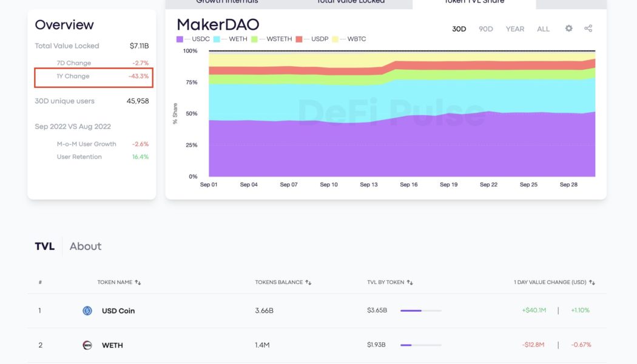Select the ALL time range button
This screenshot has width=637, height=364.
pos(543,28)
